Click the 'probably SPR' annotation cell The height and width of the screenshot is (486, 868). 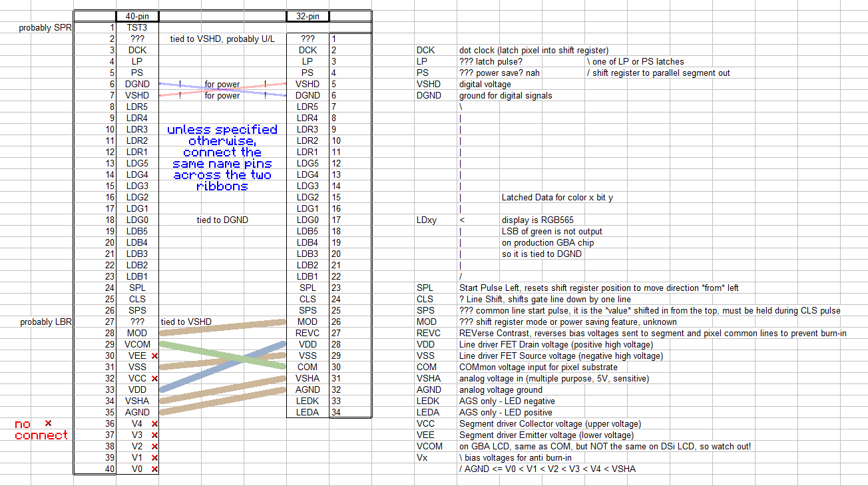click(x=45, y=27)
